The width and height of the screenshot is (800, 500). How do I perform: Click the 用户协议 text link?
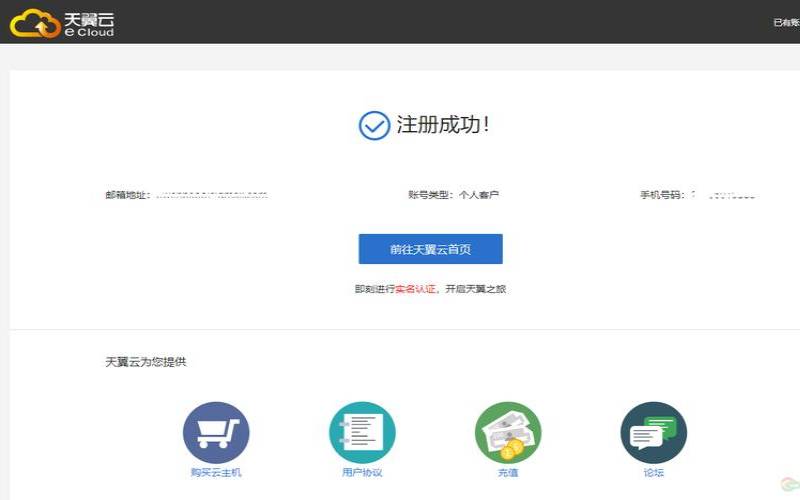[x=362, y=472]
